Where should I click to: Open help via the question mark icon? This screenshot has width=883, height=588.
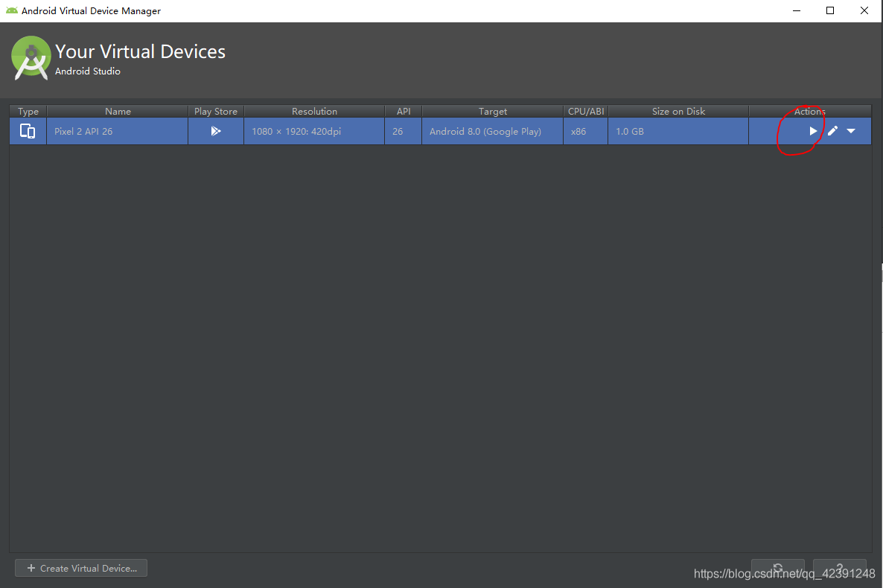(x=839, y=567)
